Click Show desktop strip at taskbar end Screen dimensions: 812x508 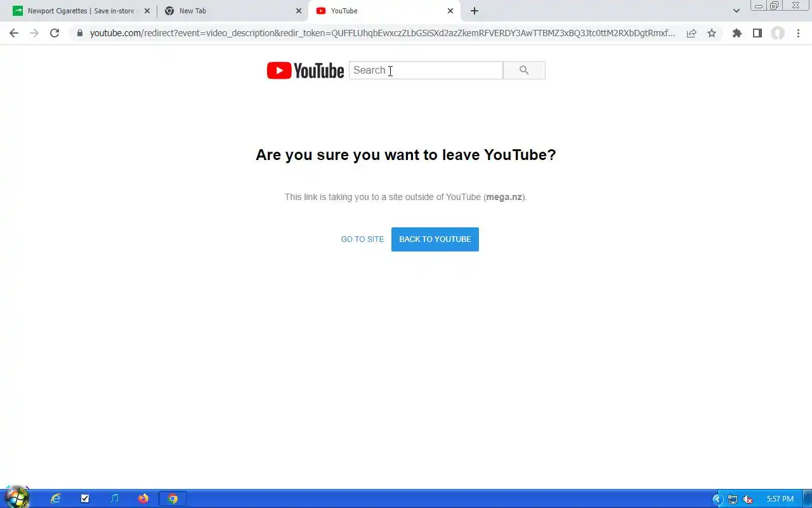pos(808,499)
